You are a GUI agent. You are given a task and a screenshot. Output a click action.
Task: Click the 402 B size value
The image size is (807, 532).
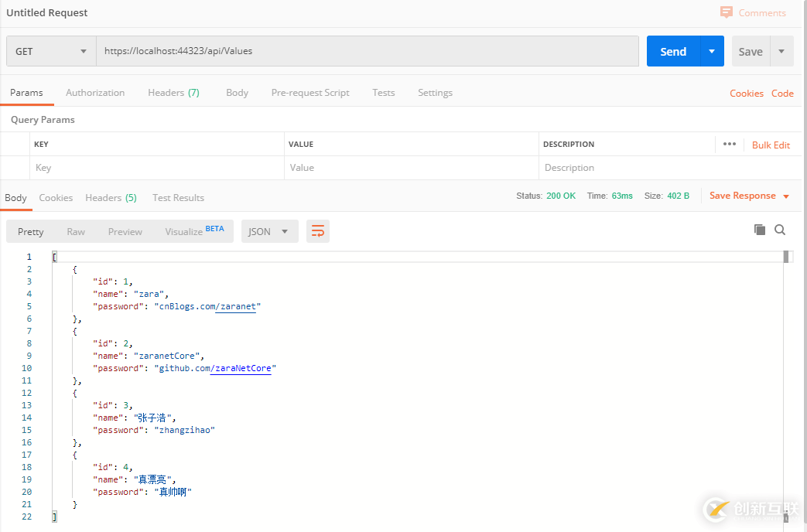tap(679, 196)
